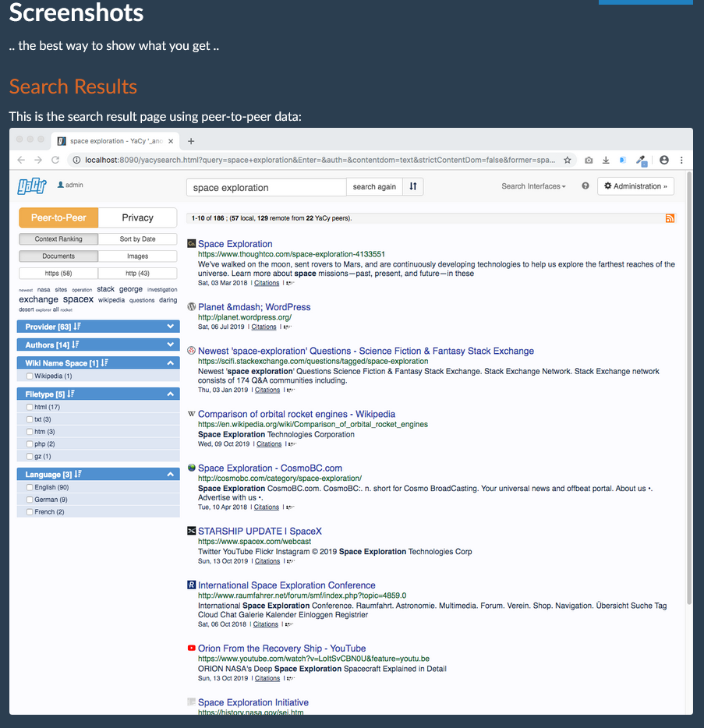Click the YouTube favicon beside the Orion result
704x728 pixels.
(191, 648)
